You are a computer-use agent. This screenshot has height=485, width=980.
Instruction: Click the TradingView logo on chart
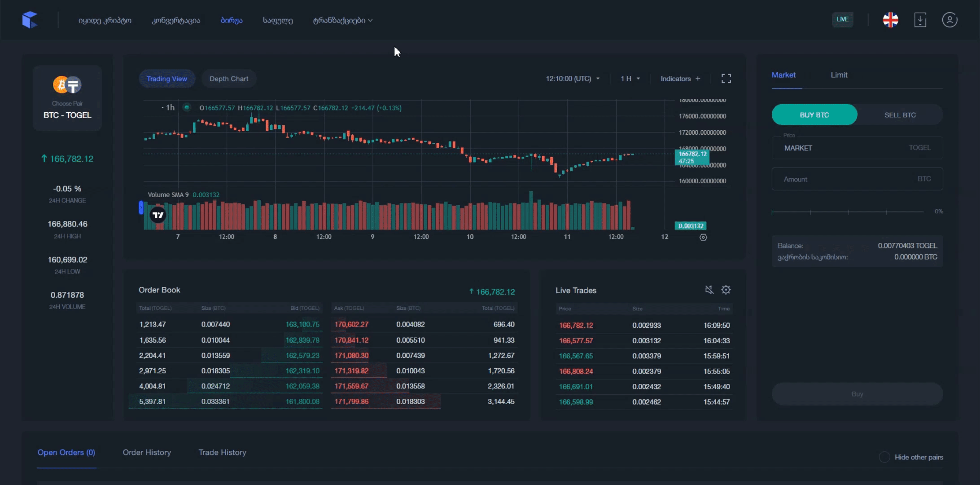point(158,215)
